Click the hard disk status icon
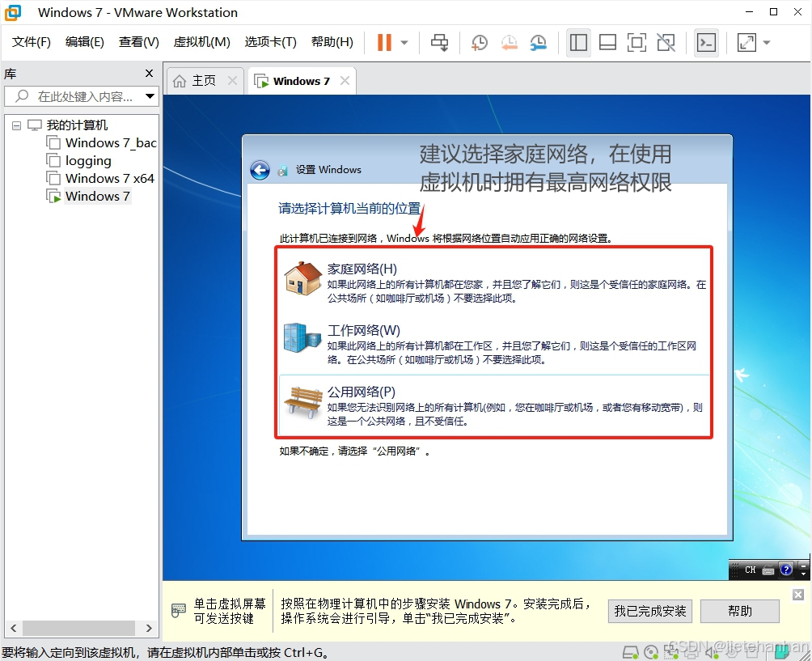The image size is (812, 661). point(631,653)
